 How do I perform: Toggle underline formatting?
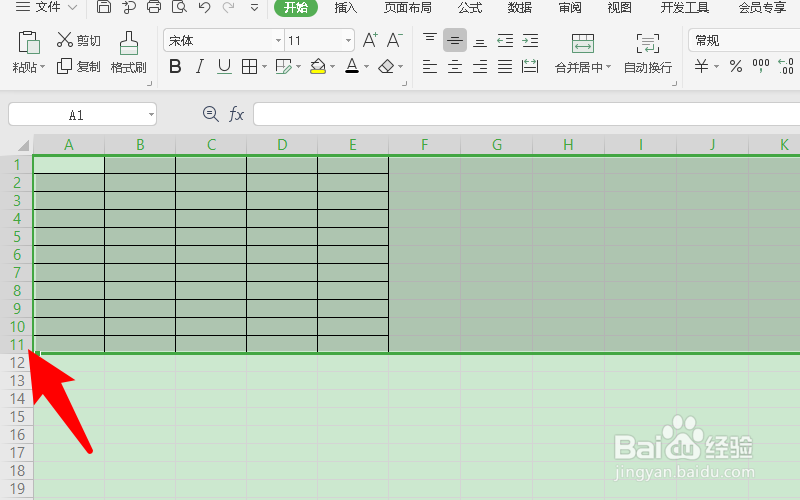[x=224, y=66]
